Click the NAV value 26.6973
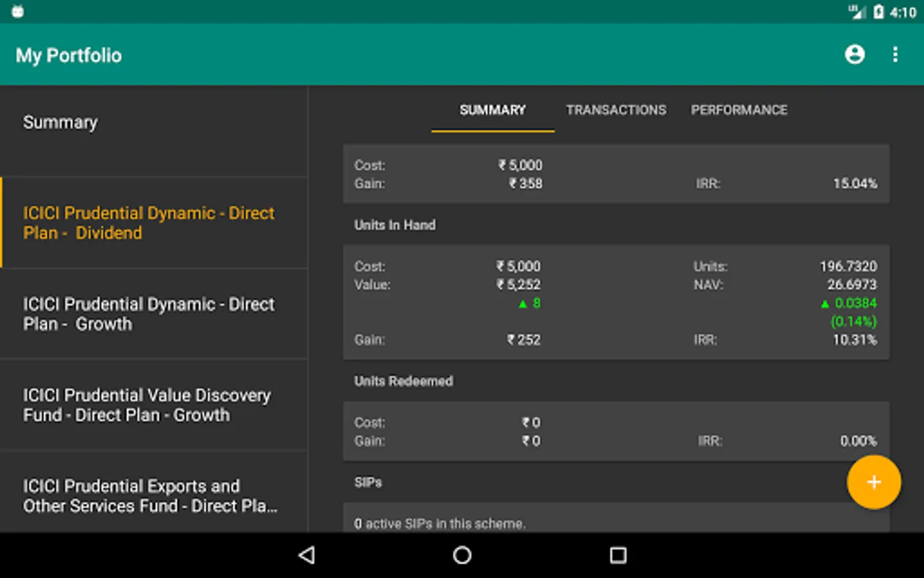924x578 pixels. 851,285
